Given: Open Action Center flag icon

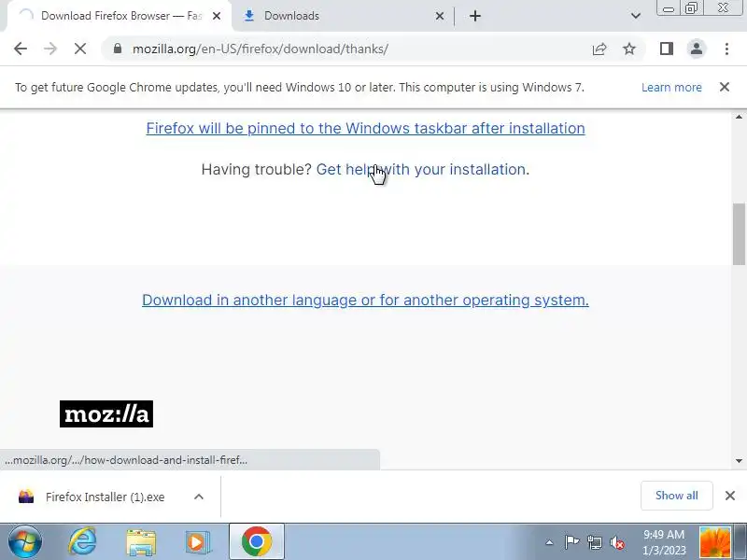Looking at the screenshot, I should 571,542.
